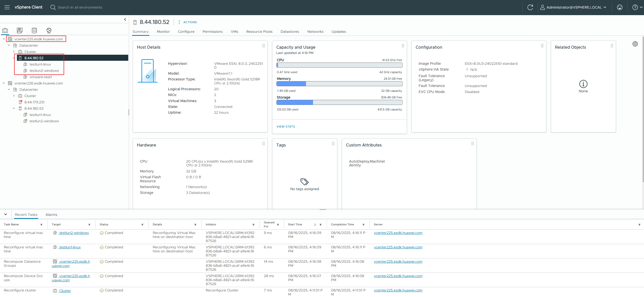This screenshot has width=644, height=297.
Task: Click the Capacity and Usage card drag handle
Action: [403, 46]
